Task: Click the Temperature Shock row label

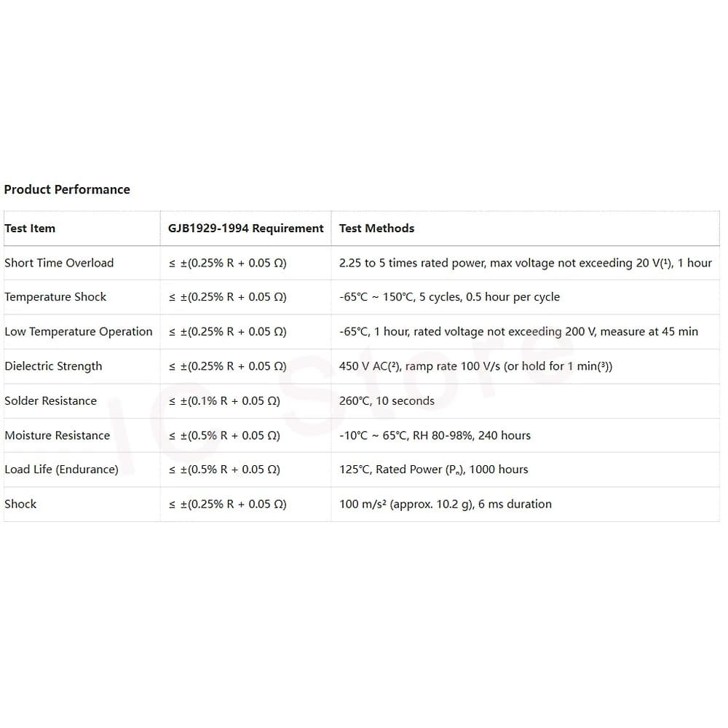Action: point(55,297)
